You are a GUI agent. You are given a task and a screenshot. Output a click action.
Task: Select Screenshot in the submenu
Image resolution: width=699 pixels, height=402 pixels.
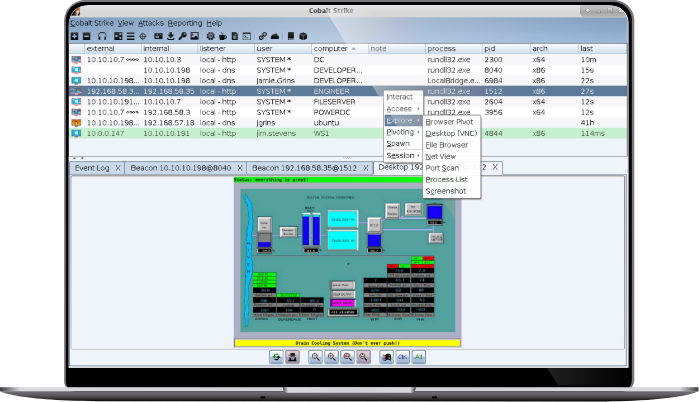point(451,191)
